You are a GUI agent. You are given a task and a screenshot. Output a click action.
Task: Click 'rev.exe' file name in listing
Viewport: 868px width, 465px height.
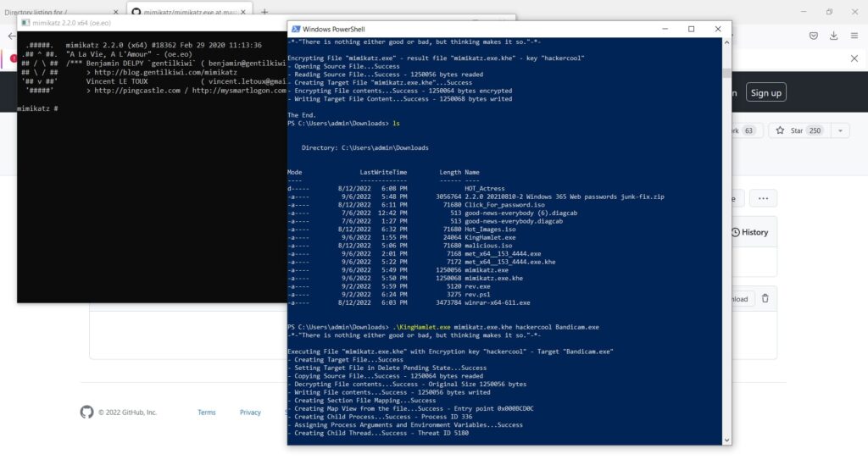tap(477, 286)
